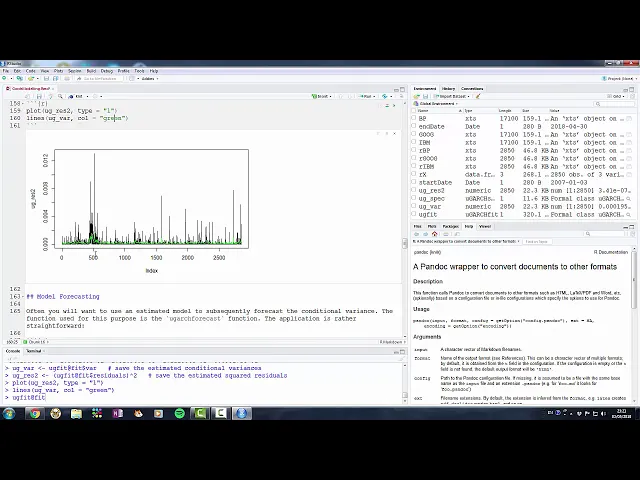
Task: Check the ugfit object checkbox
Action: [413, 214]
